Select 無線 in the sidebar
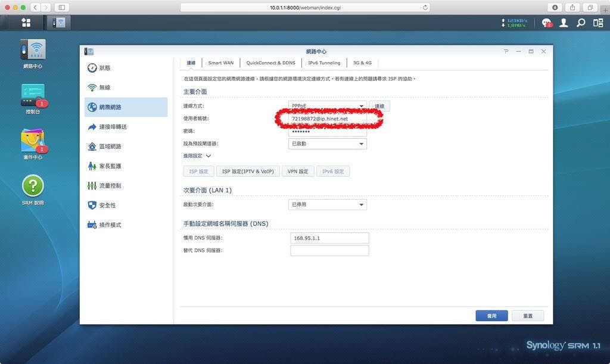This screenshot has width=610, height=364. [x=105, y=88]
